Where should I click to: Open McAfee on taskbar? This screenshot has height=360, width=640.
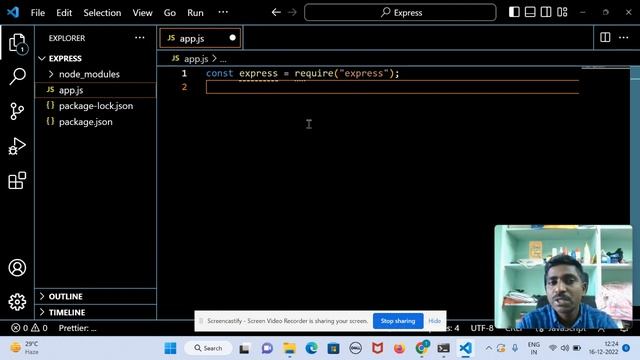tap(378, 349)
